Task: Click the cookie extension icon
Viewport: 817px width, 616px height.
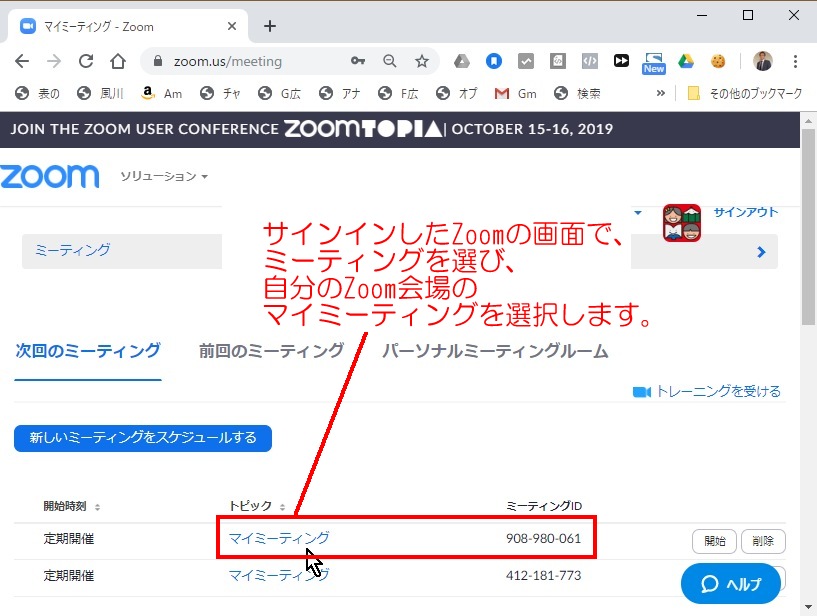Action: tap(718, 61)
